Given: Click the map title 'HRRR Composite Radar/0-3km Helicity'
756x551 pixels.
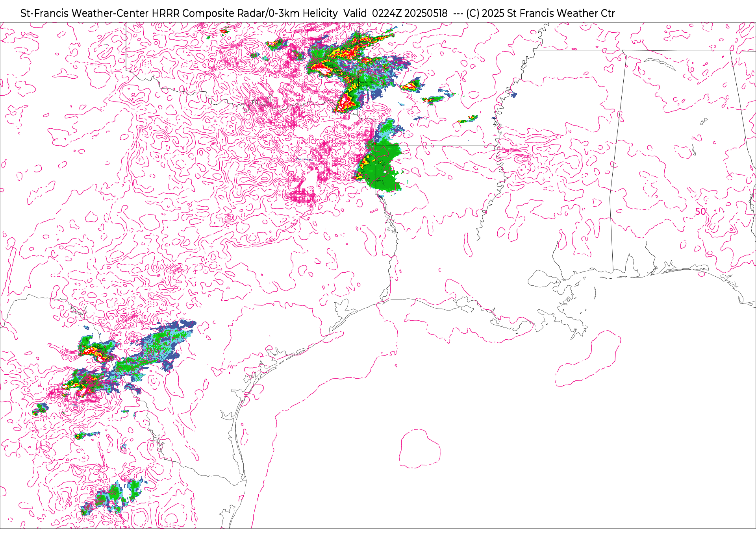Looking at the screenshot, I should pyautogui.click(x=245, y=13).
